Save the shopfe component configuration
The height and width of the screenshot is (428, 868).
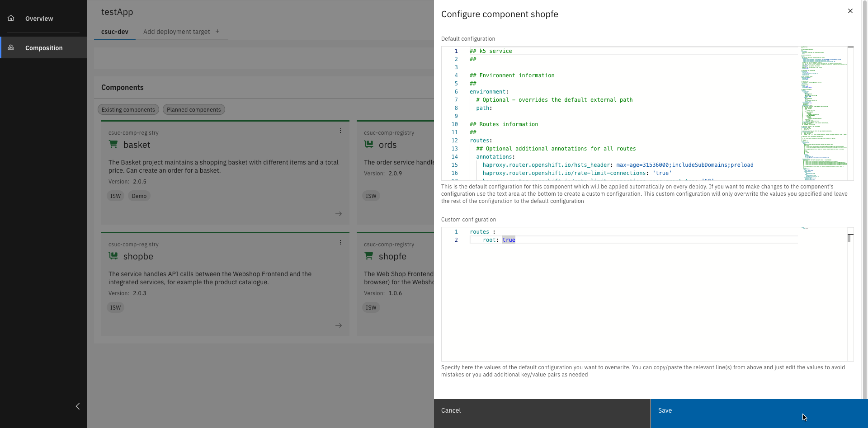(x=665, y=410)
